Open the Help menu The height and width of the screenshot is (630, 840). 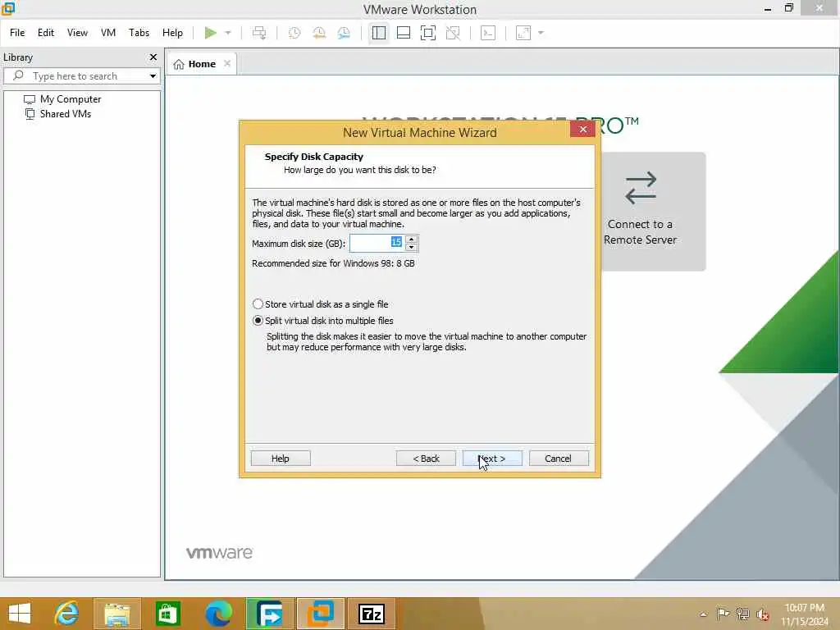(172, 33)
